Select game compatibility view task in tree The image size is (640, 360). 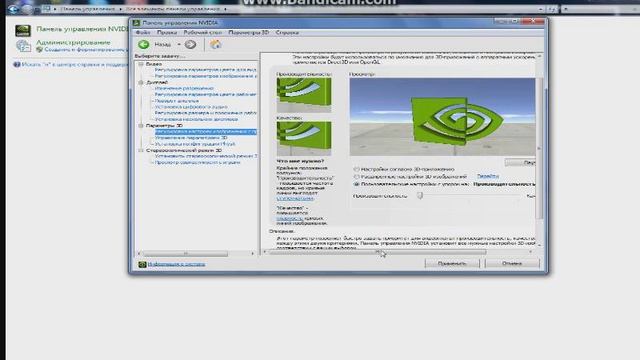pyautogui.click(x=197, y=162)
